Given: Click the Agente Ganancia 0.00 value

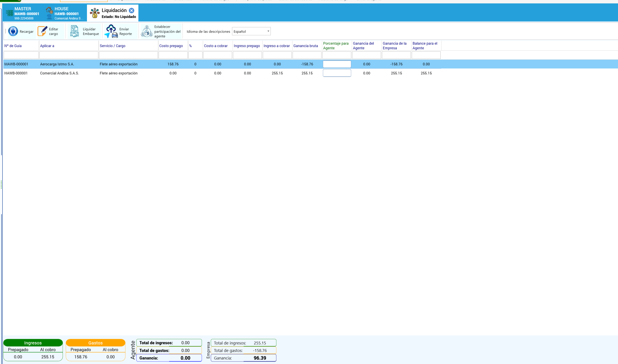Looking at the screenshot, I should 185,358.
